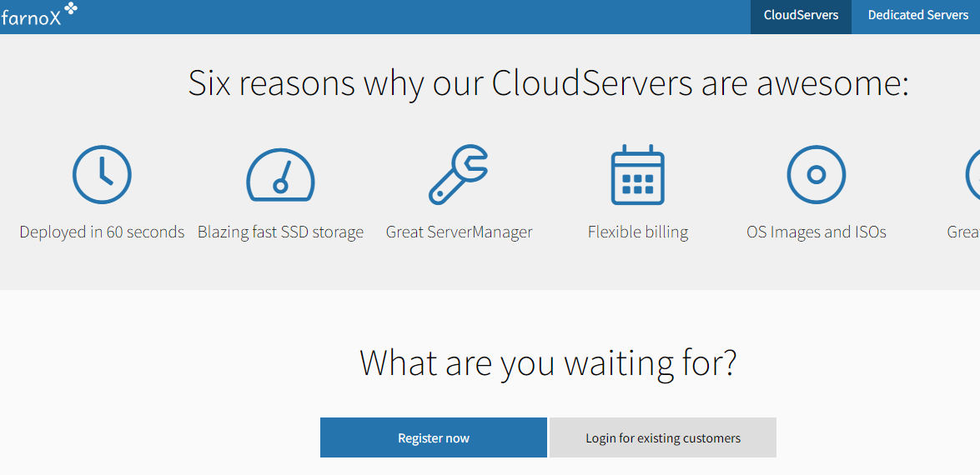This screenshot has height=475, width=980.
Task: Select the 'Blazing fast SSD storage' text
Action: point(280,232)
